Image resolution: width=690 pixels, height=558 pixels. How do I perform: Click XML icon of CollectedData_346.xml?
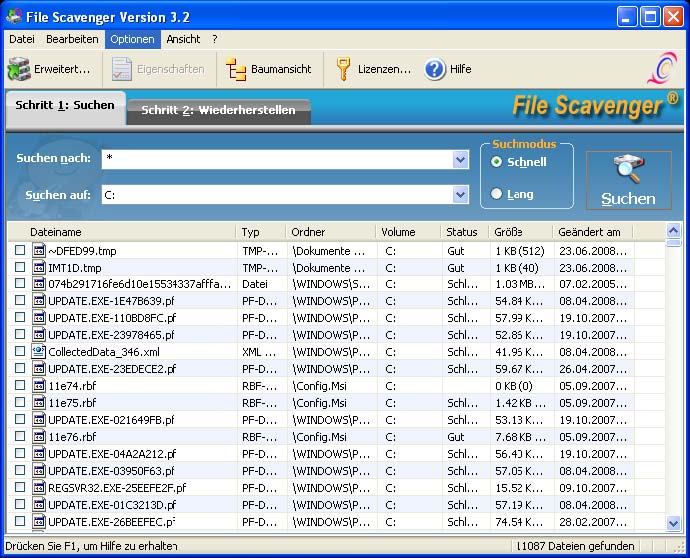pos(39,351)
